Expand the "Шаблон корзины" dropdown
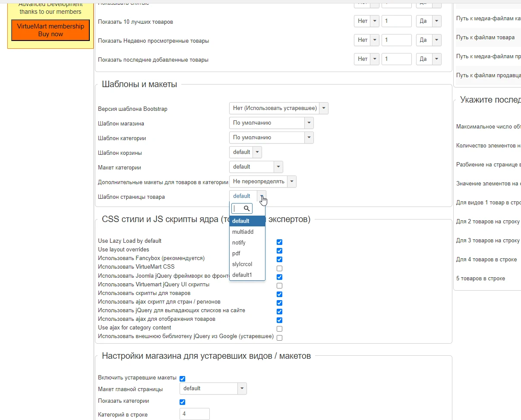 click(x=257, y=152)
